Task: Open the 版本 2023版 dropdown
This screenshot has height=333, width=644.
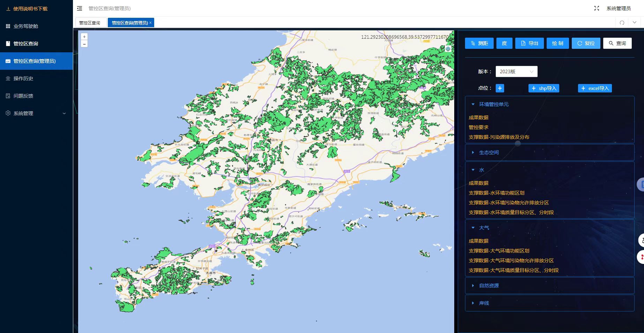Action: [516, 71]
